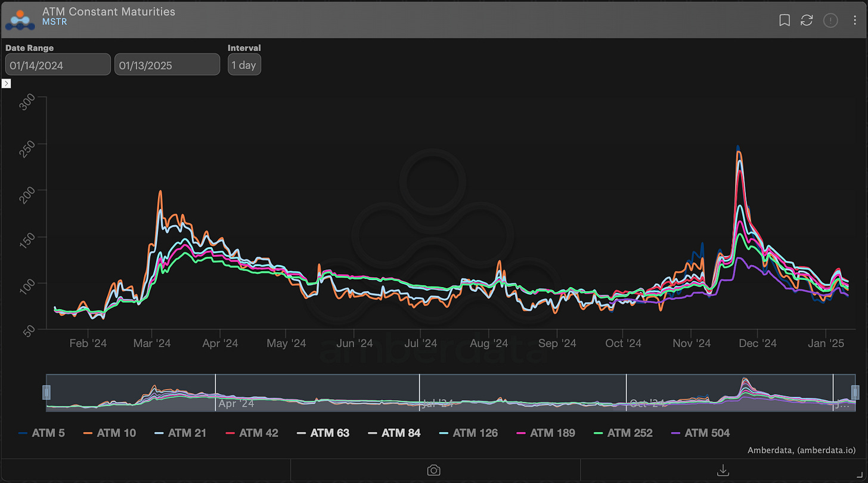Edit the start date 01/14/2024 field
The width and height of the screenshot is (868, 483).
click(58, 64)
